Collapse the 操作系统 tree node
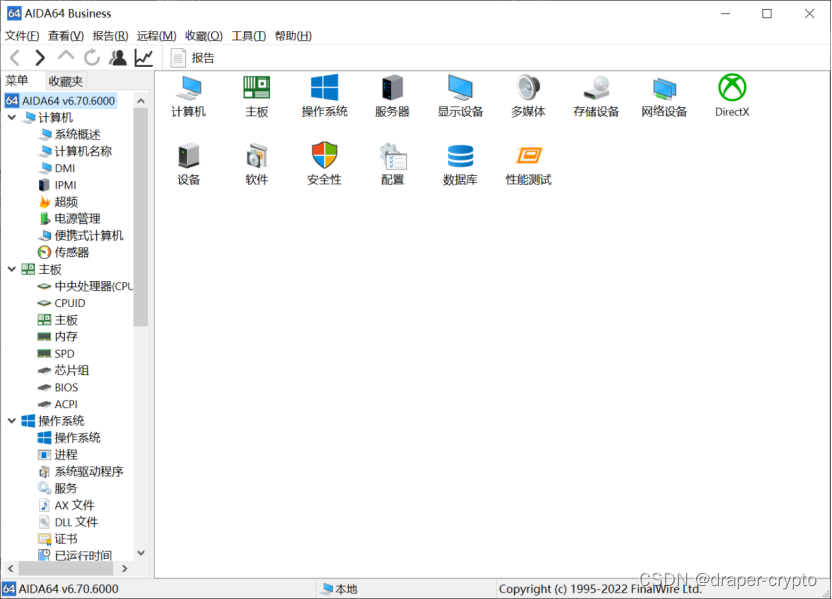The image size is (832, 599). 12,421
